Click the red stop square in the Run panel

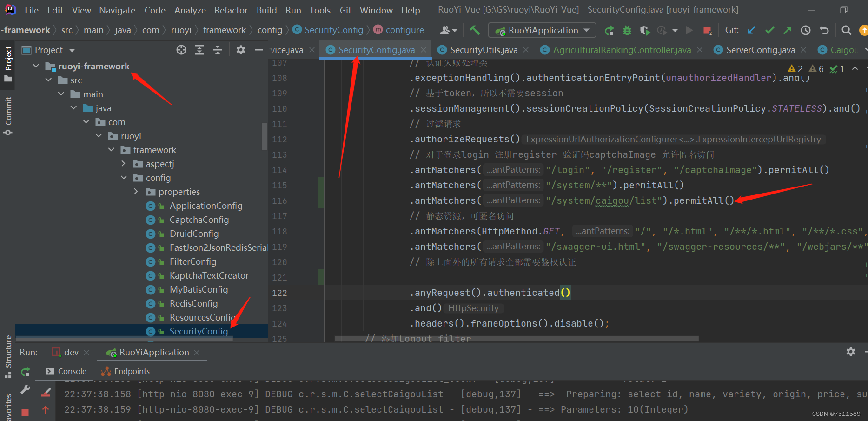click(26, 412)
